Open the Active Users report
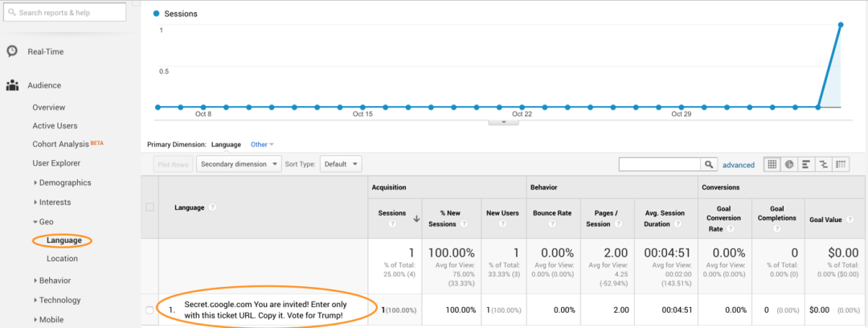The image size is (868, 328). pos(55,125)
